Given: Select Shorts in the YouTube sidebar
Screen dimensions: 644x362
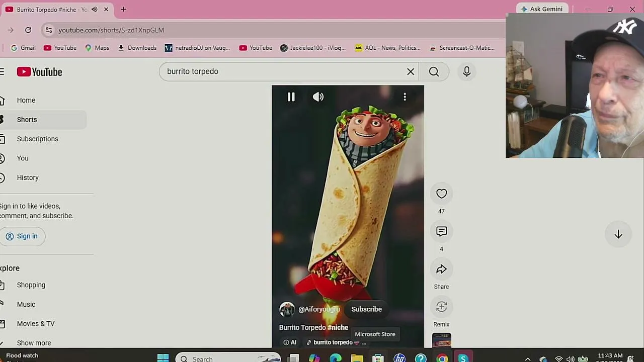Looking at the screenshot, I should click(x=27, y=120).
